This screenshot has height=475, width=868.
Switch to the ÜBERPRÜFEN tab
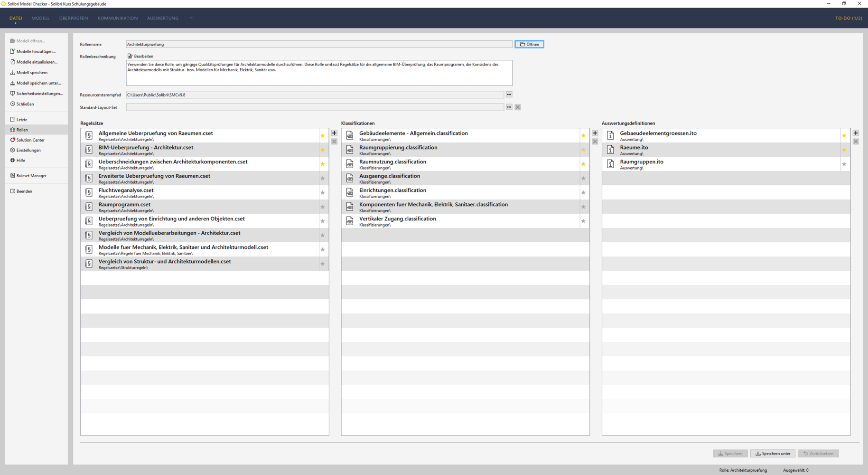(74, 18)
